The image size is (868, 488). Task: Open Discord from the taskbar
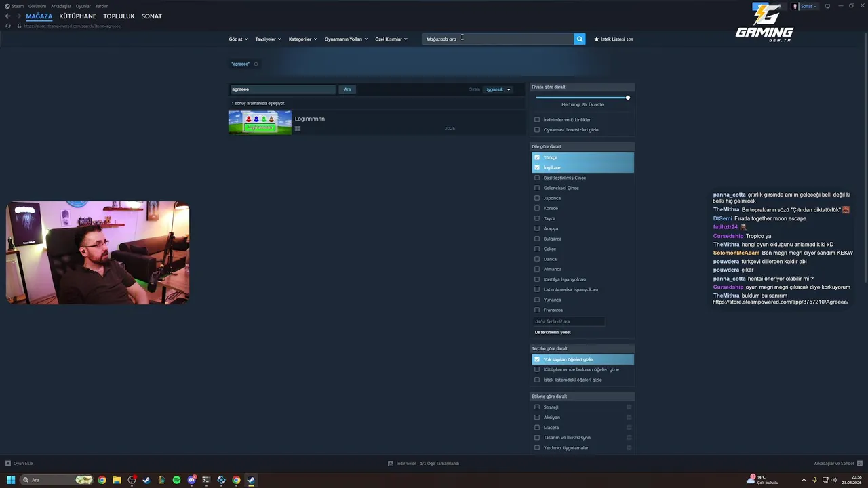click(192, 480)
